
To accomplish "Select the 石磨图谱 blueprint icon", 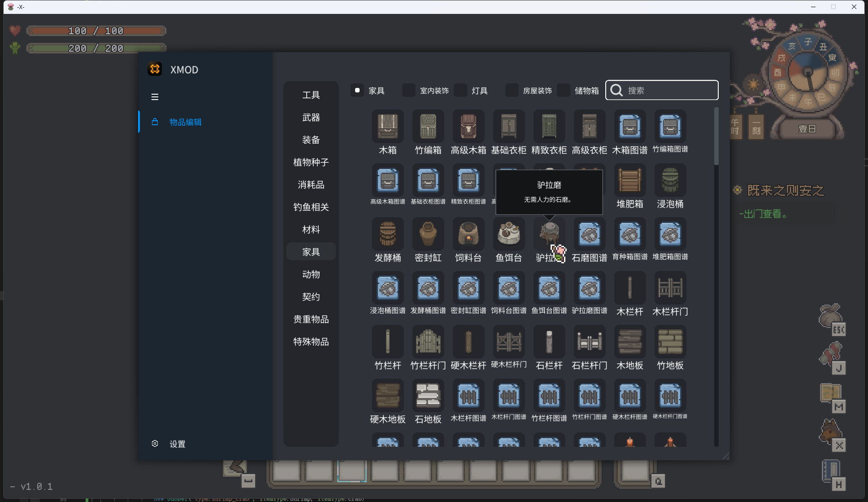I will click(x=589, y=234).
